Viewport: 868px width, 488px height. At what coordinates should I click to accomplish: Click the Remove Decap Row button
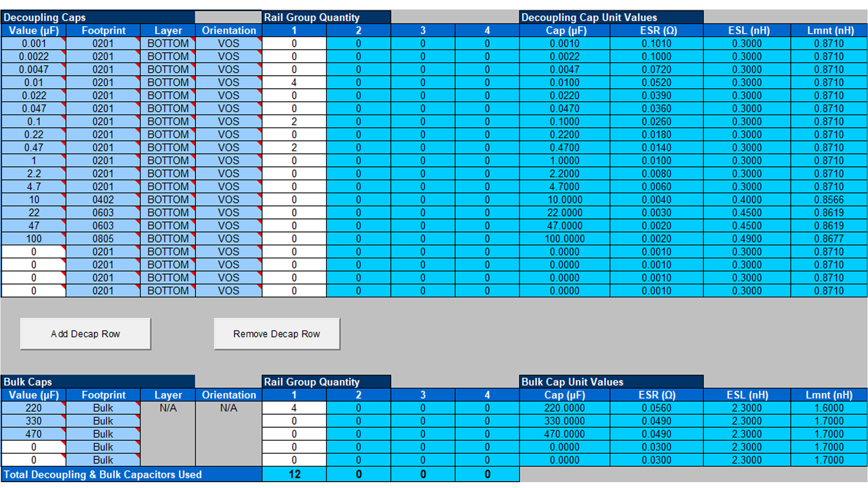[277, 334]
